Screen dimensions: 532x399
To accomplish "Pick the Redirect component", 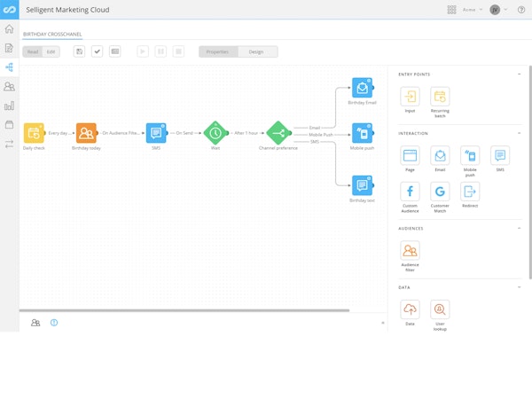I will coord(470,192).
